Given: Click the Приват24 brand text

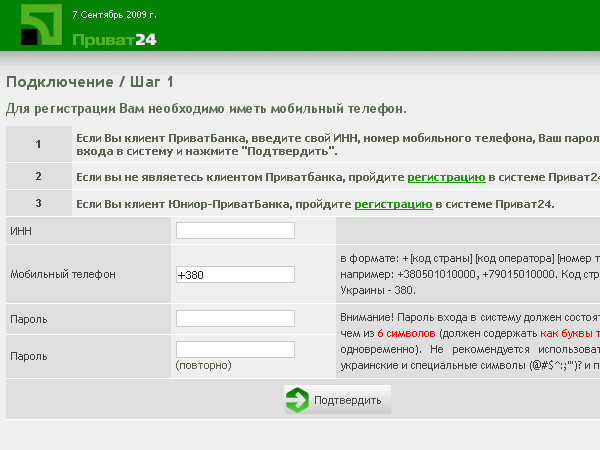Looking at the screenshot, I should [114, 40].
